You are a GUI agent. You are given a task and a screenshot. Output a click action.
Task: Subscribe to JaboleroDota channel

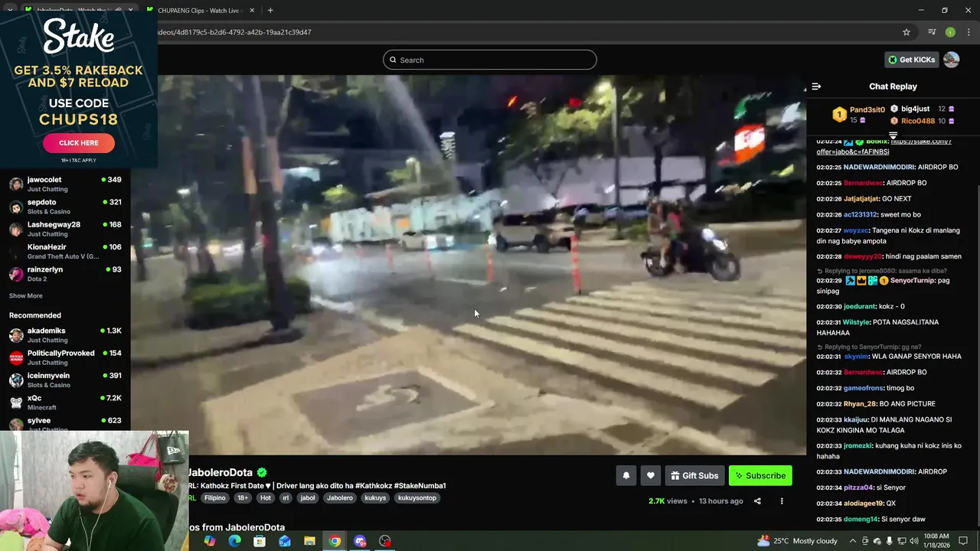tap(760, 475)
